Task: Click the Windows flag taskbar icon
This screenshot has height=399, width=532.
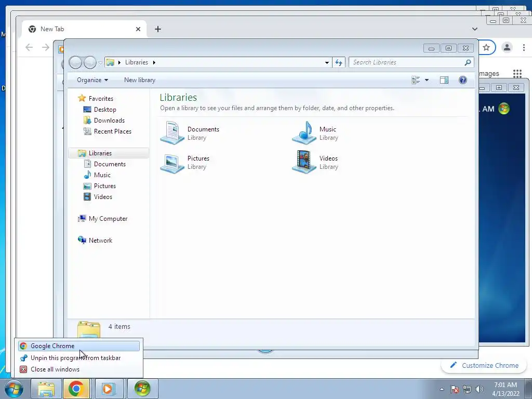Action: [142, 389]
